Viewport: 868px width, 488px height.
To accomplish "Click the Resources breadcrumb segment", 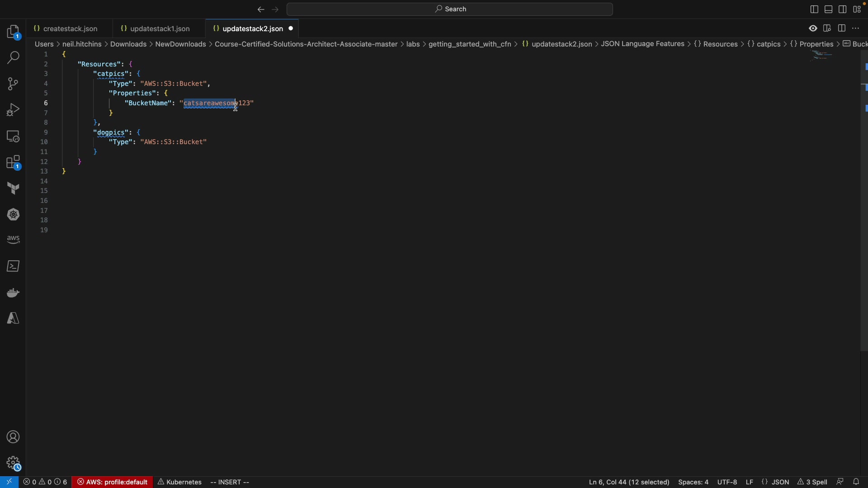I will 720,44.
